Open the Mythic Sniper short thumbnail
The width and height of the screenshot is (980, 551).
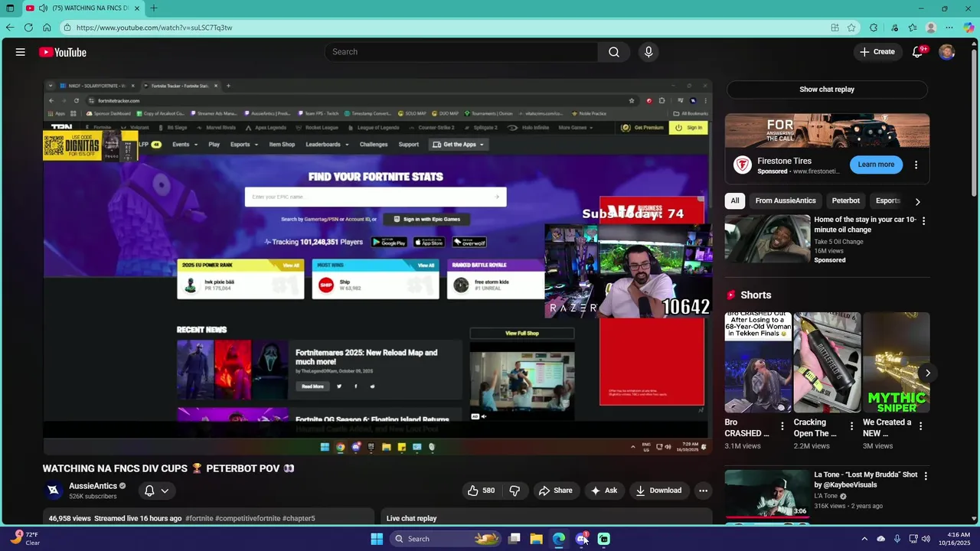(896, 362)
